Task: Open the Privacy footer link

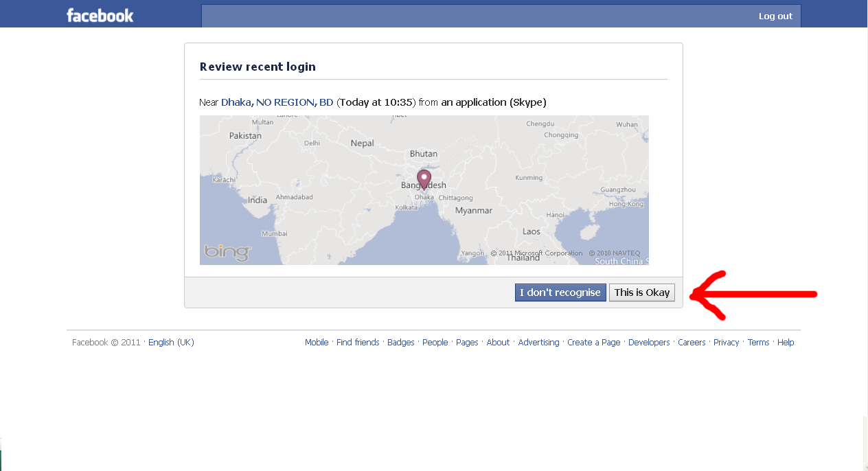Action: 727,342
